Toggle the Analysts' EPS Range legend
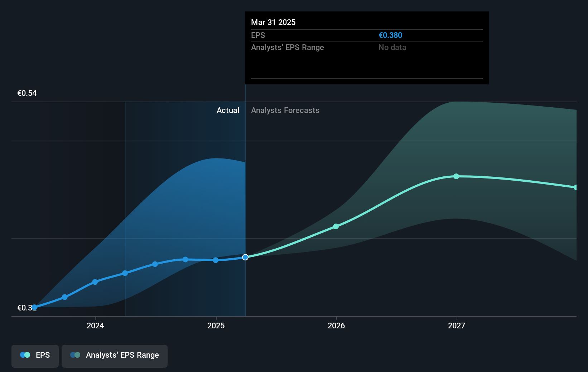The image size is (588, 372). [x=115, y=356]
